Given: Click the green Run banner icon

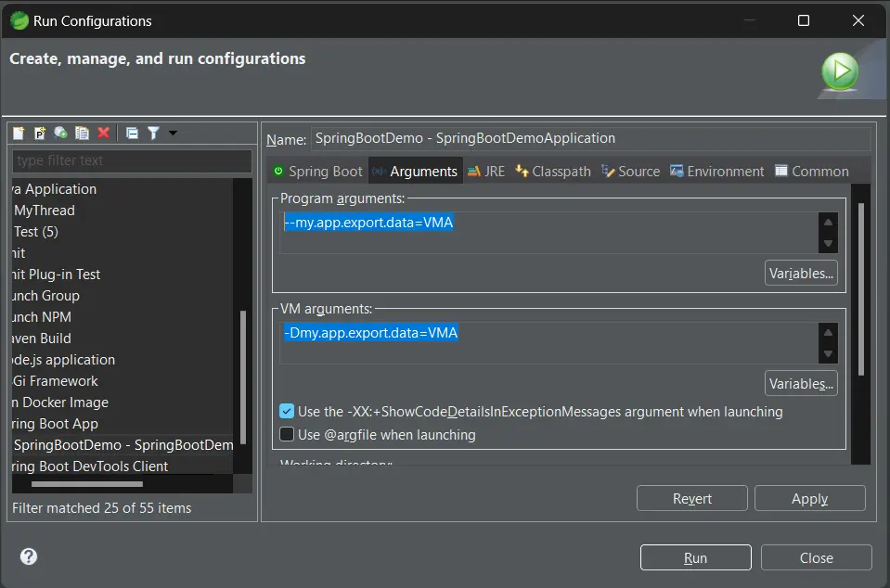Looking at the screenshot, I should point(840,71).
